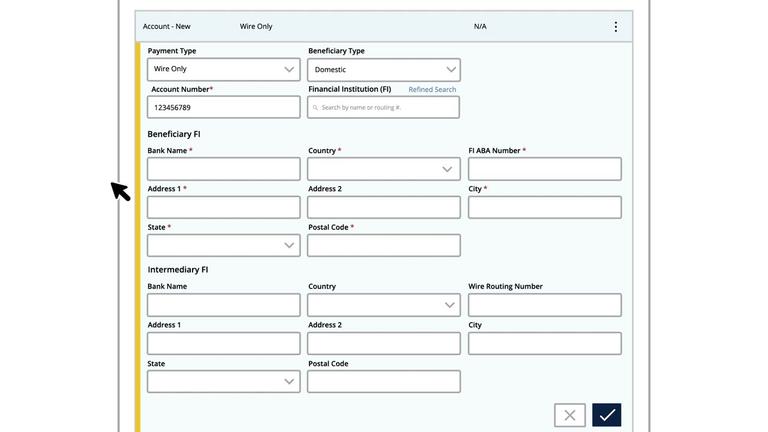The width and height of the screenshot is (768, 432).
Task: Click the 'Wire Only' header text
Action: (256, 26)
